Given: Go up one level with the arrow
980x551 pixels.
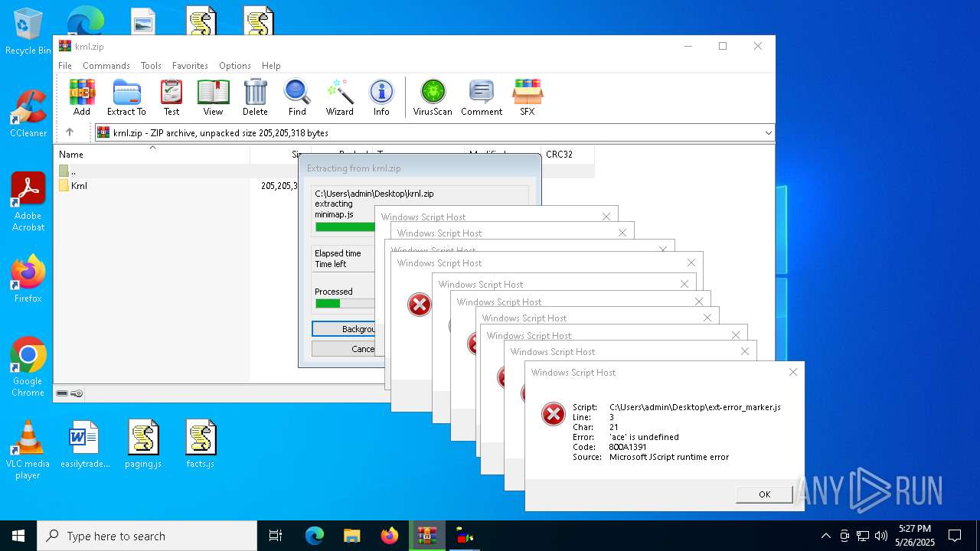Looking at the screenshot, I should point(70,132).
